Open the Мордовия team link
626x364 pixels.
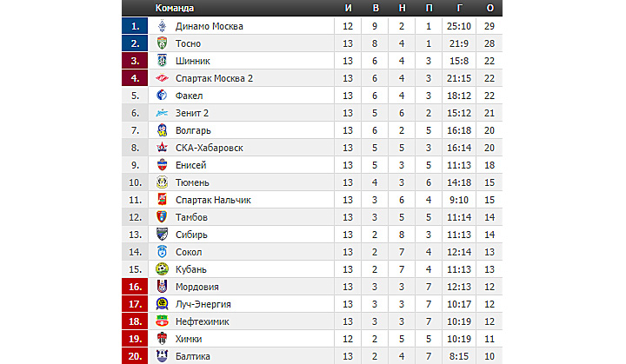tap(197, 287)
